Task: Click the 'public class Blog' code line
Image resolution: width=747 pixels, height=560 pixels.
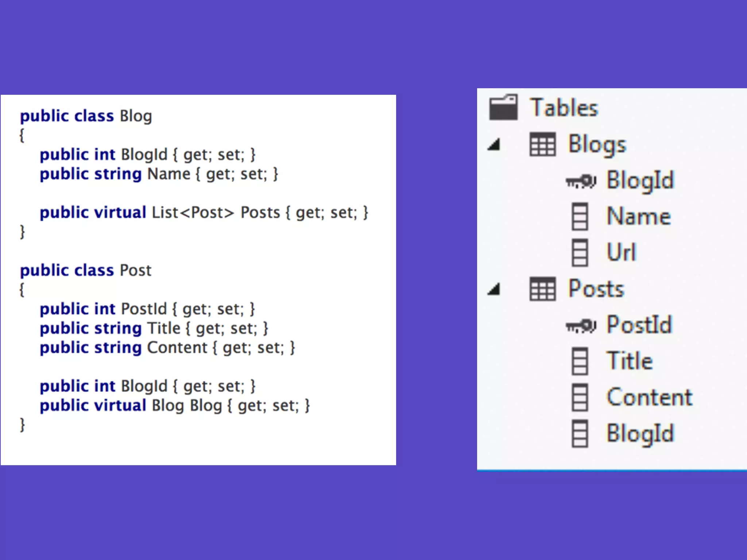Action: [86, 116]
